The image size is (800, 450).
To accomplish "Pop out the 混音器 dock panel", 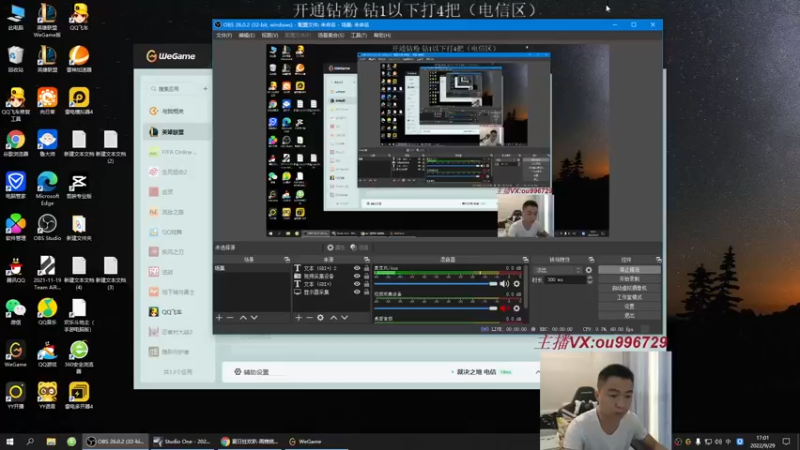I will click(x=525, y=260).
